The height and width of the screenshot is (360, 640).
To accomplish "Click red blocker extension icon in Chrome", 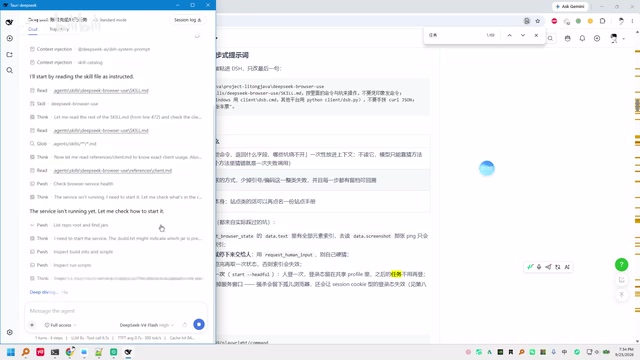I will [x=554, y=21].
